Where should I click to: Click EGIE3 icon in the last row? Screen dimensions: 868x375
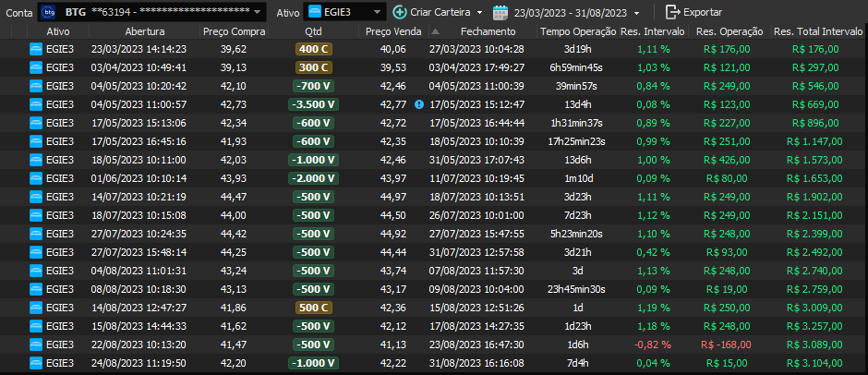pyautogui.click(x=37, y=363)
